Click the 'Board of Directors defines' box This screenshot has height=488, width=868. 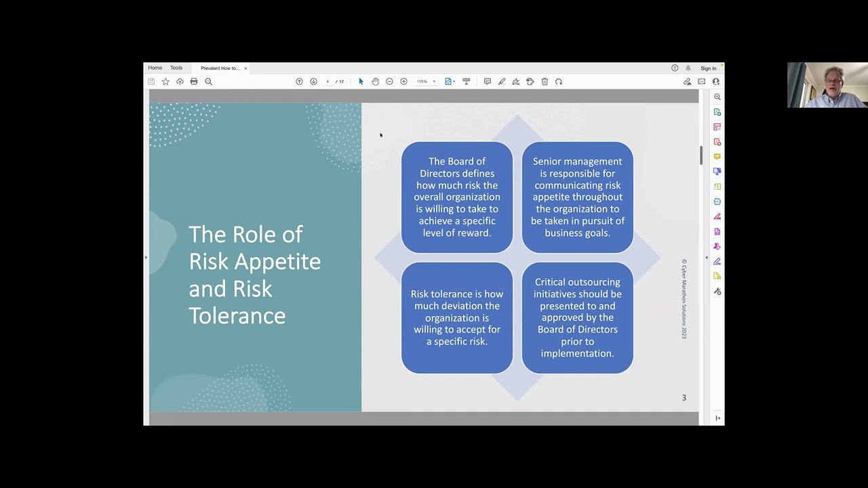[x=457, y=197]
